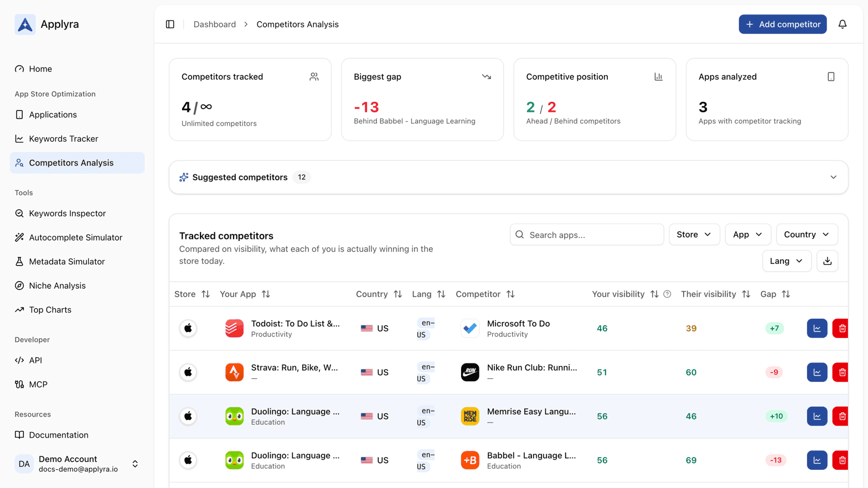Click Strava: Run, Bike app name

tap(294, 367)
